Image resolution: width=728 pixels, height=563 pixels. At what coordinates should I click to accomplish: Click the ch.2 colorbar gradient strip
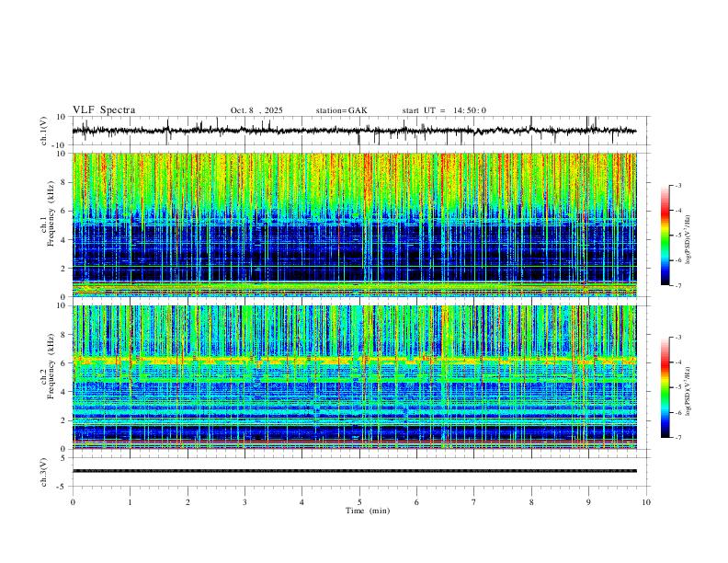click(665, 387)
